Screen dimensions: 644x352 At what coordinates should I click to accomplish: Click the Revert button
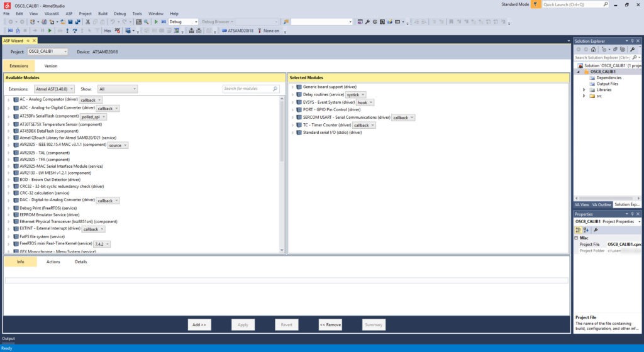pyautogui.click(x=286, y=324)
